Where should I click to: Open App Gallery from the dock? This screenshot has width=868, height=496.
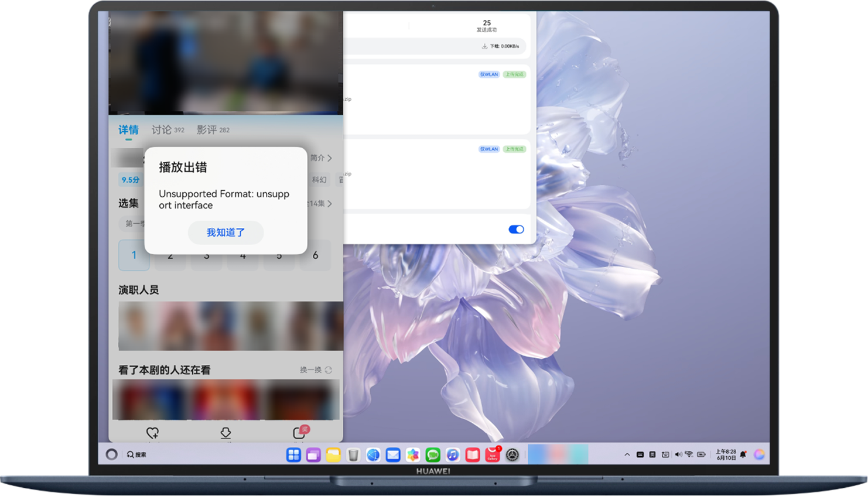493,454
